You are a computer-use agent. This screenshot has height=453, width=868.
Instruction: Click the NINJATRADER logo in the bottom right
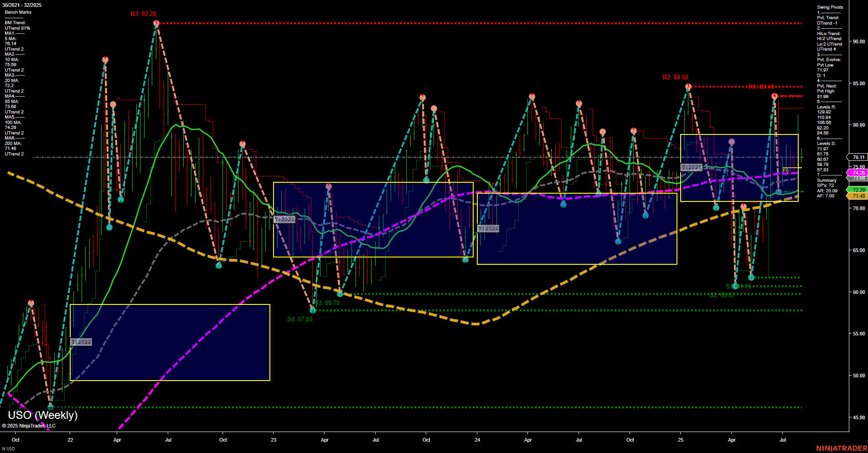[x=843, y=448]
